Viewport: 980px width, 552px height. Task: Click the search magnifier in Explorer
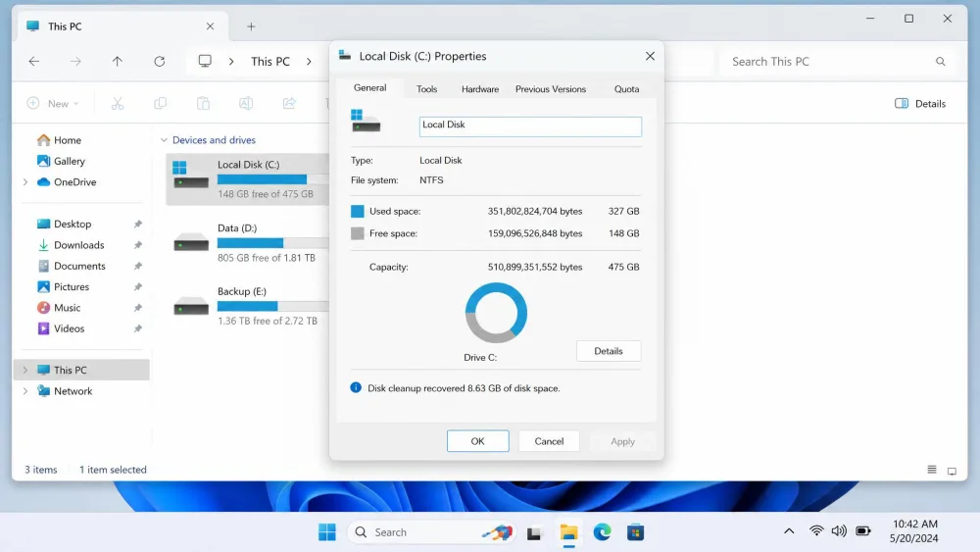coord(940,61)
